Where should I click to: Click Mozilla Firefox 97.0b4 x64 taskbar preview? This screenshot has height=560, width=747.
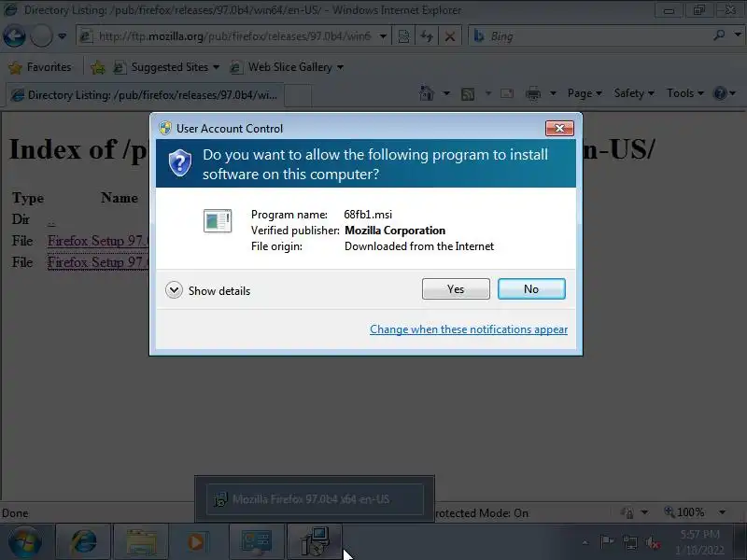[x=315, y=499]
